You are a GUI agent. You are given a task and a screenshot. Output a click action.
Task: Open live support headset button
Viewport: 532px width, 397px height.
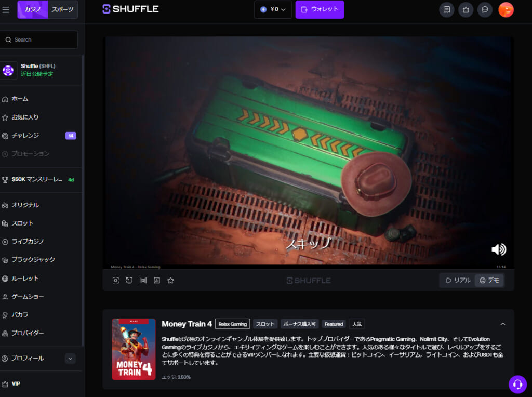coord(517,384)
